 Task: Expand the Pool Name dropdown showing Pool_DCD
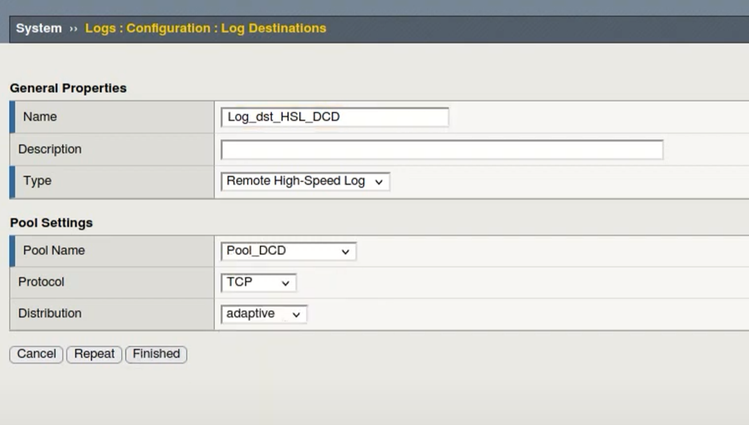pos(288,251)
